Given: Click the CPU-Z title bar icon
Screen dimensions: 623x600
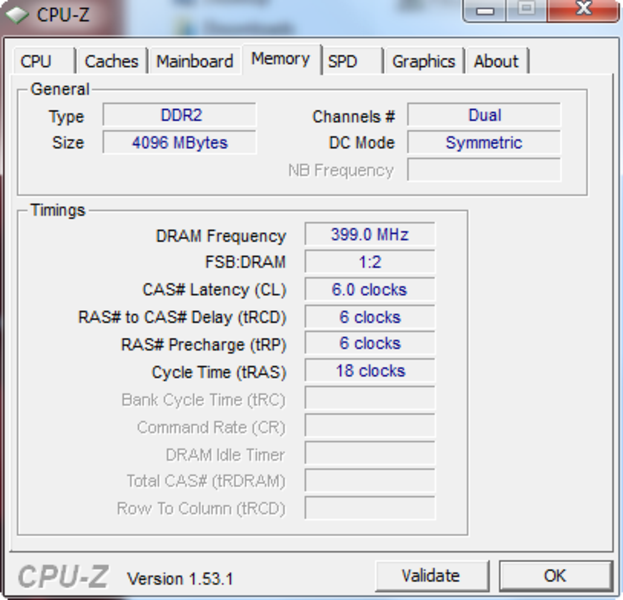Looking at the screenshot, I should click(x=17, y=15).
